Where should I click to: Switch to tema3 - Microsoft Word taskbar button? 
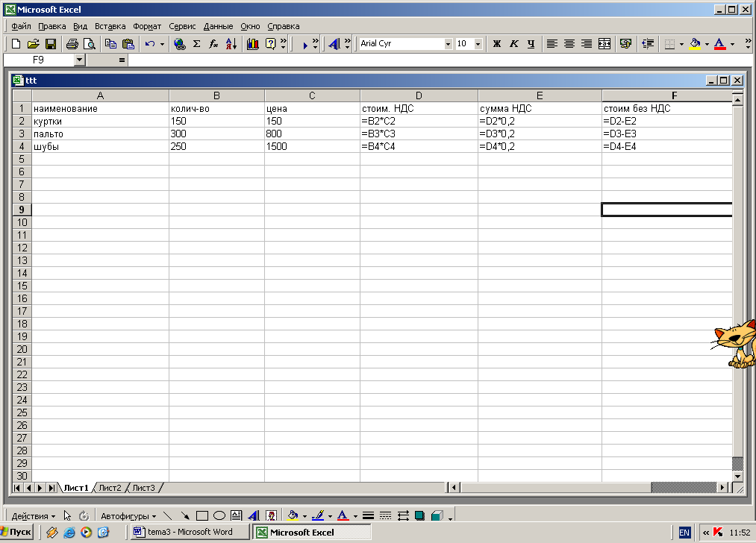click(x=190, y=532)
